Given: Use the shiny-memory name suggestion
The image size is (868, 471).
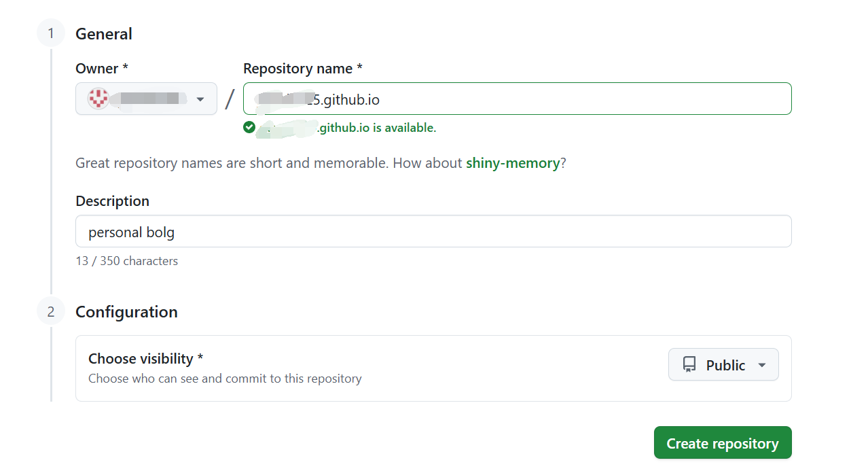Looking at the screenshot, I should [513, 163].
